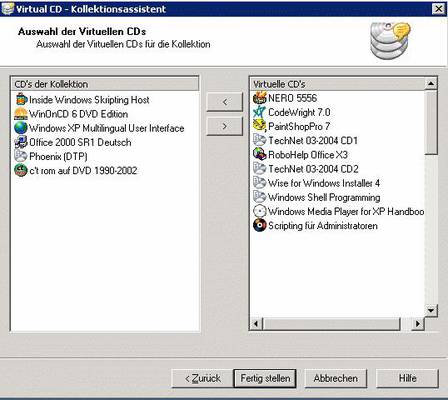The height and width of the screenshot is (400, 448).
Task: Select the Scripting für Administratoren CD icon
Action: pos(259,226)
